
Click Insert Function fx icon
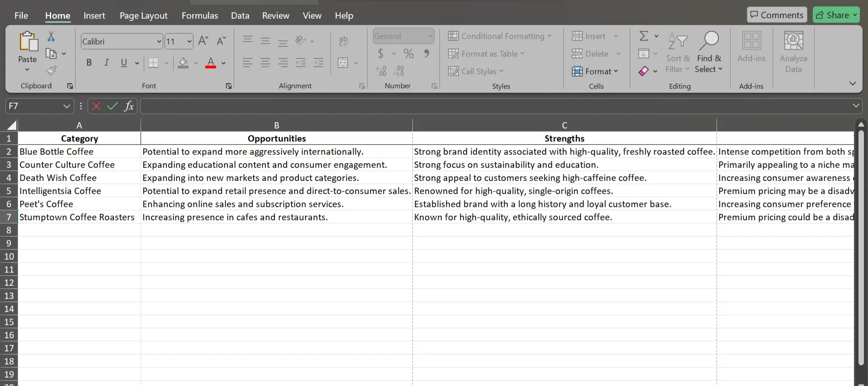[129, 106]
